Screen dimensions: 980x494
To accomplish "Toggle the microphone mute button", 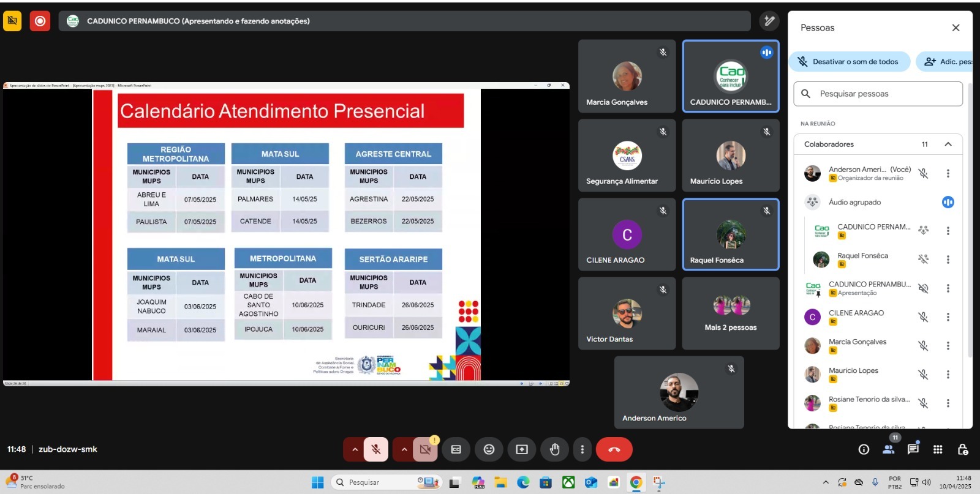I will [376, 449].
